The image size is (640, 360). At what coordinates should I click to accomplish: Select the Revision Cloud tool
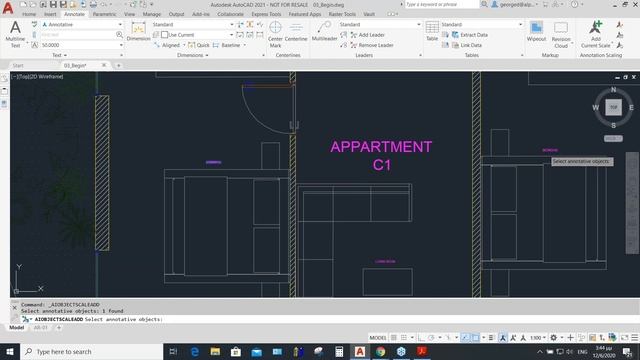click(561, 34)
